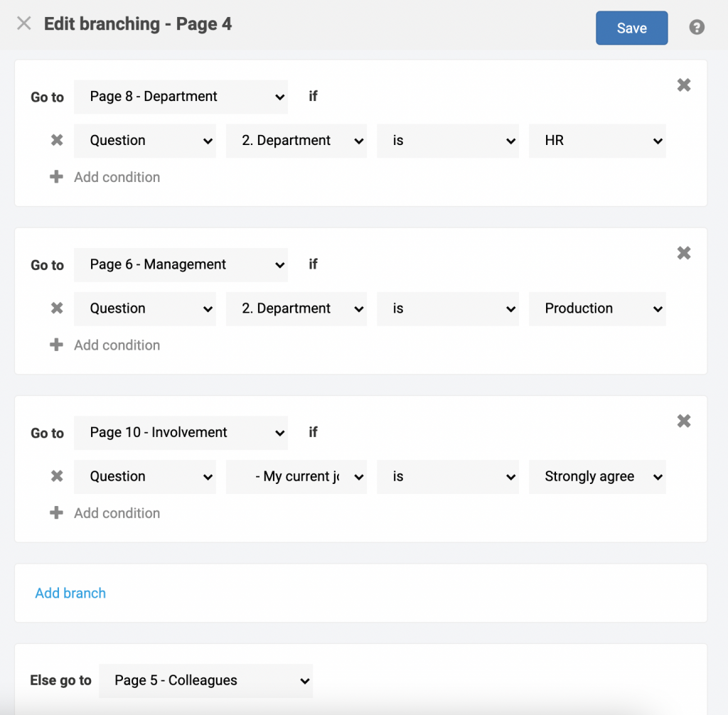
Task: Open the Else go to Page 5 - Colleagues dropdown
Action: click(x=205, y=681)
